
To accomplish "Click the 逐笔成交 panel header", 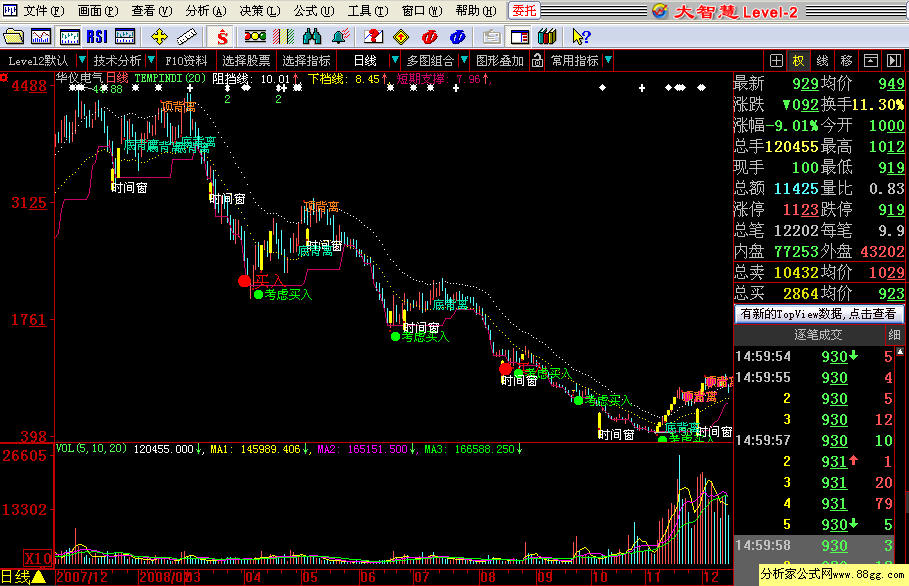I will point(817,334).
